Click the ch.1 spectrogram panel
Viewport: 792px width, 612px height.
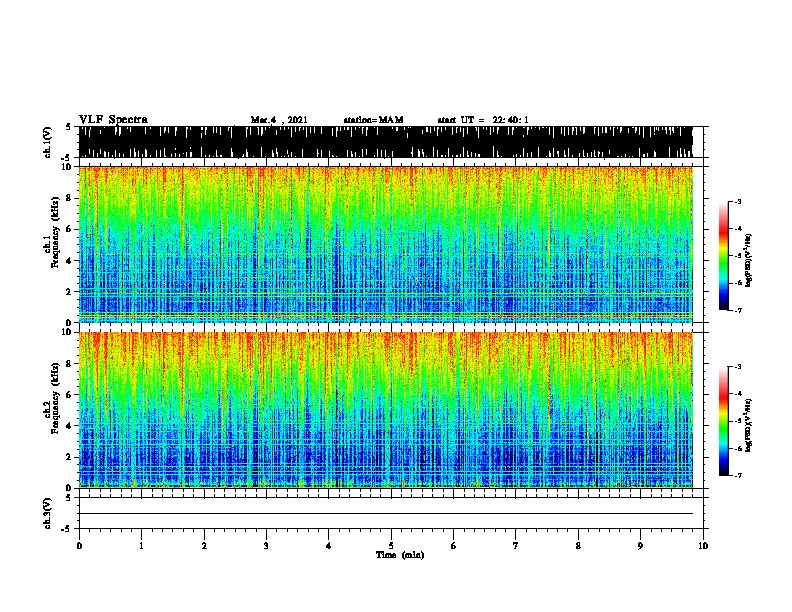point(386,244)
